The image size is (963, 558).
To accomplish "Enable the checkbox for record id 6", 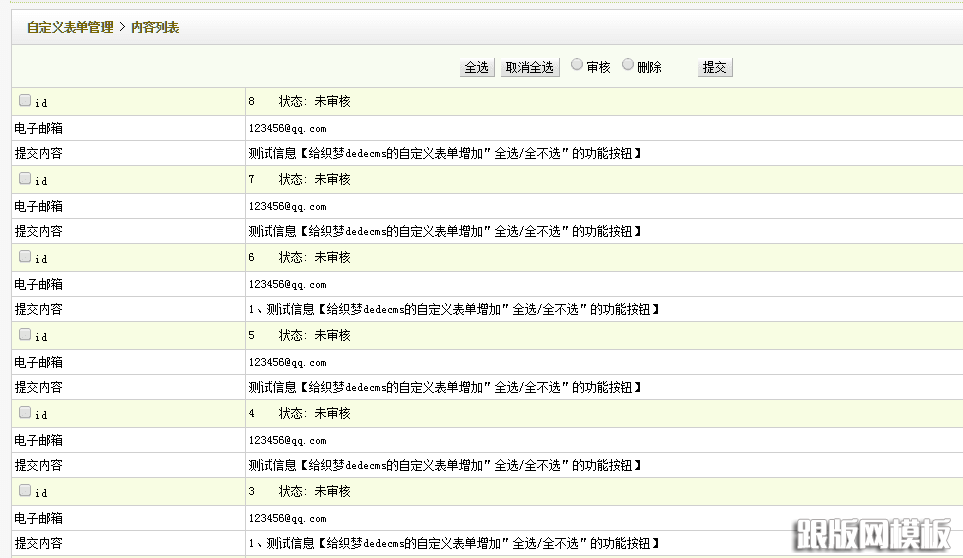I will point(25,256).
